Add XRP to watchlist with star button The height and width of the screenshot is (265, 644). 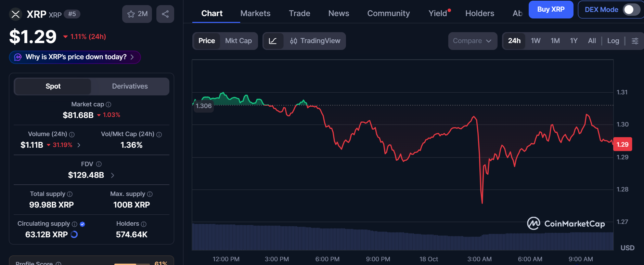[137, 14]
